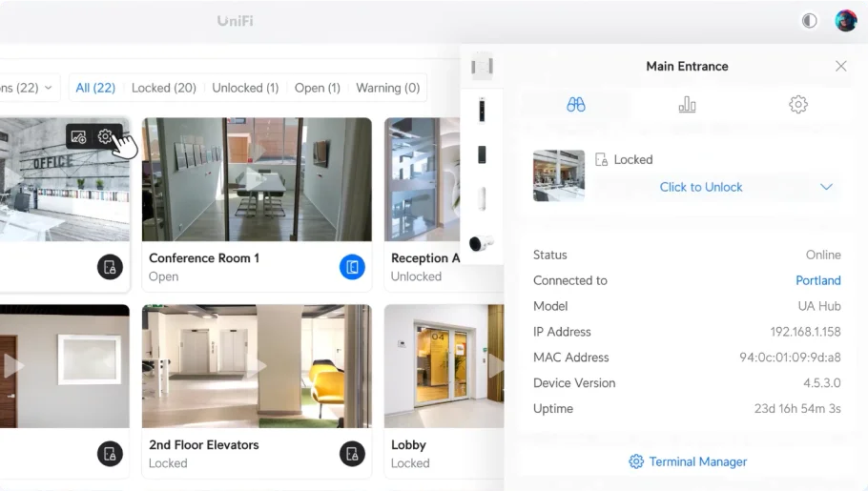Play the Lobby camera feed

click(x=495, y=366)
